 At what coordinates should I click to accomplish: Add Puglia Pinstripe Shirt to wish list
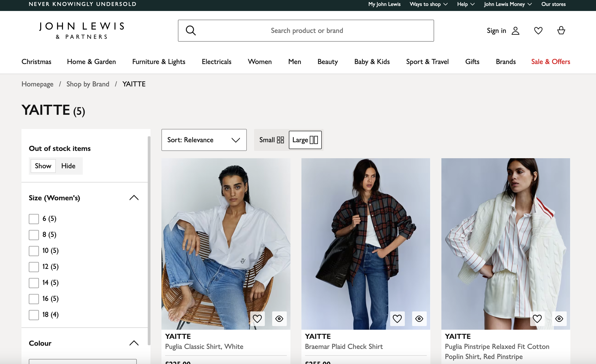point(537,318)
